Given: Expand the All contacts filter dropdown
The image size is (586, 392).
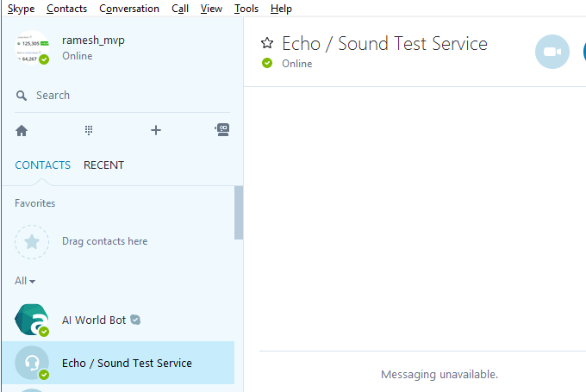Looking at the screenshot, I should [25, 281].
